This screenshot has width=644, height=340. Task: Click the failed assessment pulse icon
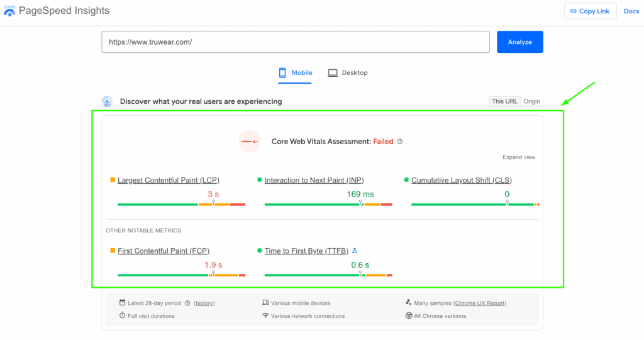pyautogui.click(x=250, y=141)
